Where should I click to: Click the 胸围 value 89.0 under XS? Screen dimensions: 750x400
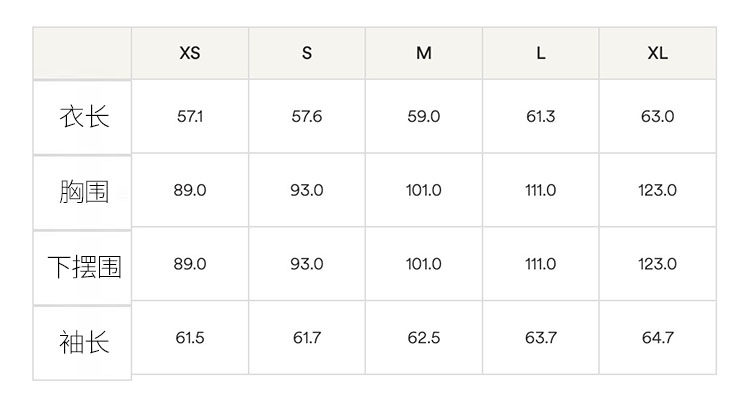[x=190, y=190]
